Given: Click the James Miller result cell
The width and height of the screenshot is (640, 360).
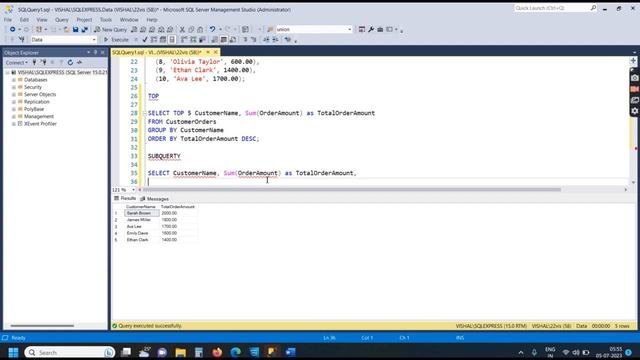Looking at the screenshot, I should click(x=141, y=220).
